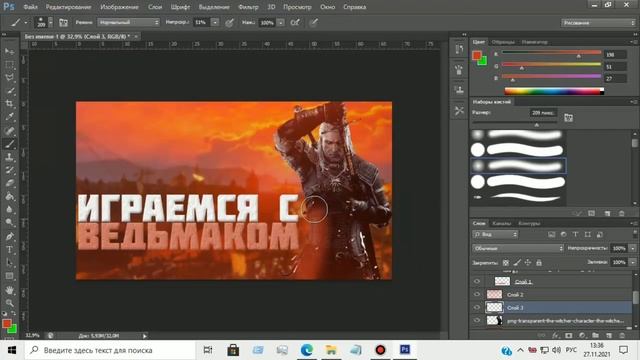Open Microsoft Edge from taskbar
Viewport: 640px width, 360px height.
coord(307,350)
